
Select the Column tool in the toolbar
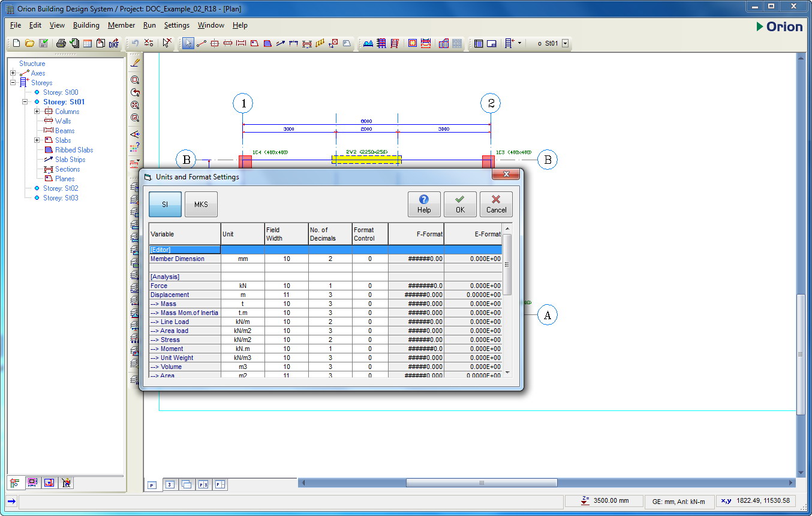pos(215,43)
